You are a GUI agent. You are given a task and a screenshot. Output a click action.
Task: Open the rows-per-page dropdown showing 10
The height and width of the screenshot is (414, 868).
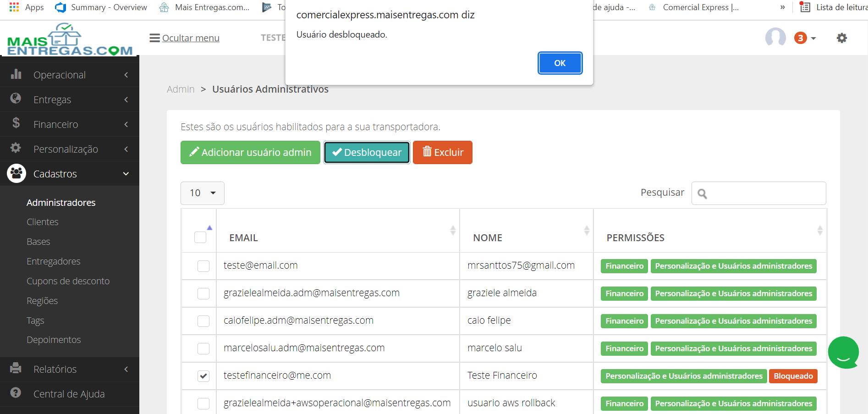point(203,193)
